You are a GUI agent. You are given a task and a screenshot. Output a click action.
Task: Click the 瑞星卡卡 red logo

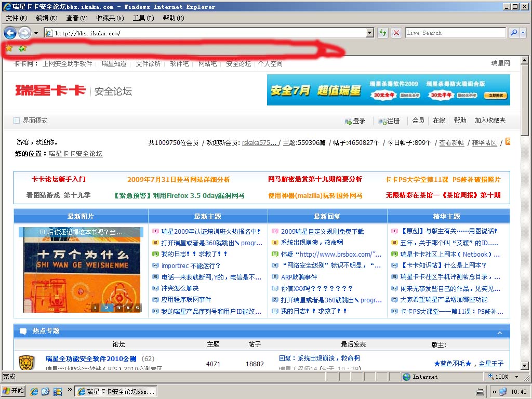tap(50, 90)
